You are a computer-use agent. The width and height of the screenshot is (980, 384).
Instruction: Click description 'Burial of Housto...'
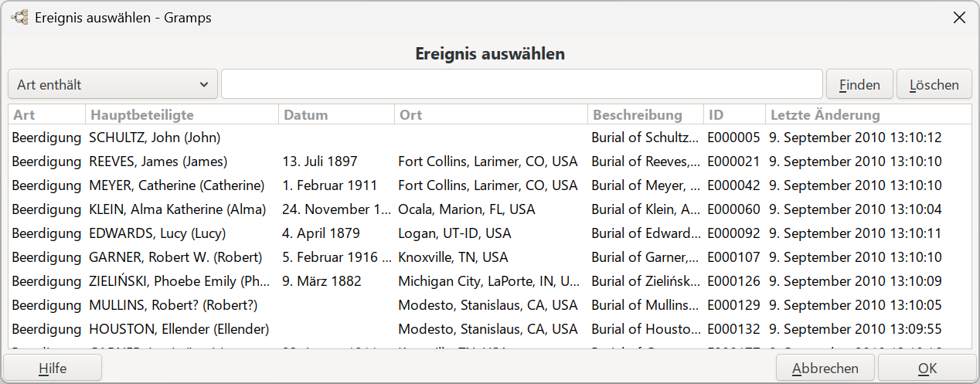coord(646,329)
